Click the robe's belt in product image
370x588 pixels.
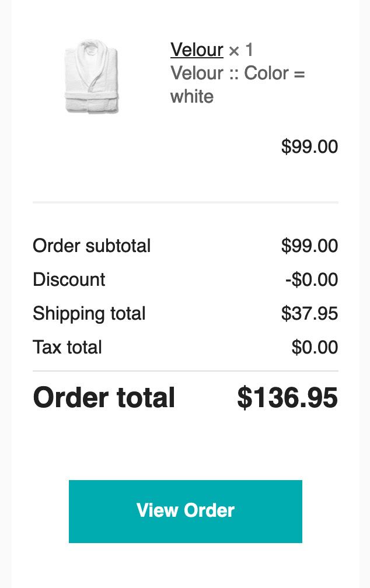click(x=92, y=95)
